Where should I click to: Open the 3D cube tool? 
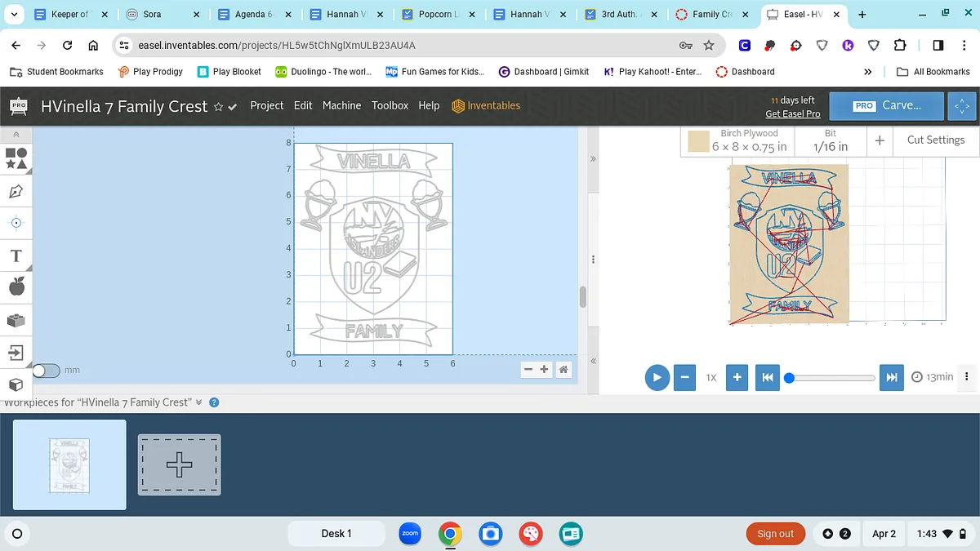click(16, 384)
